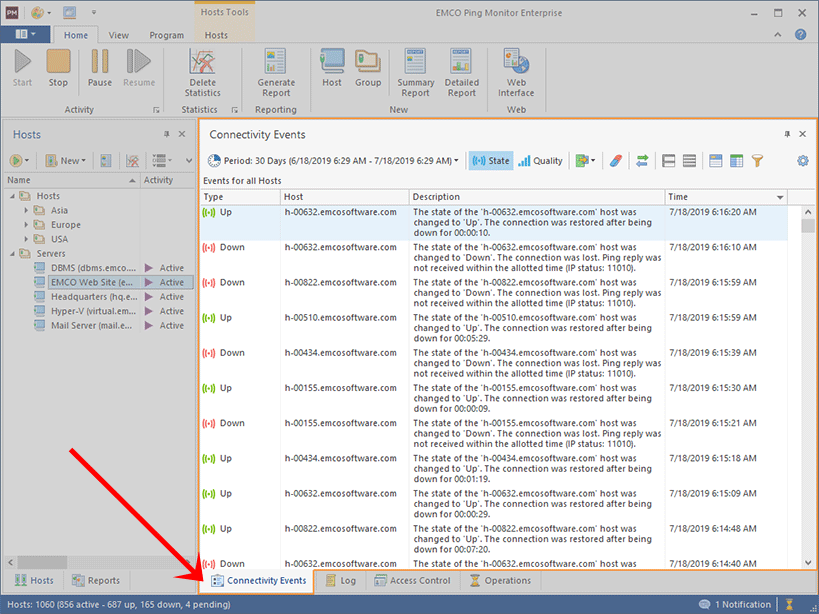Open the filter funnel in Connectivity Events
The width and height of the screenshot is (819, 614).
click(757, 161)
